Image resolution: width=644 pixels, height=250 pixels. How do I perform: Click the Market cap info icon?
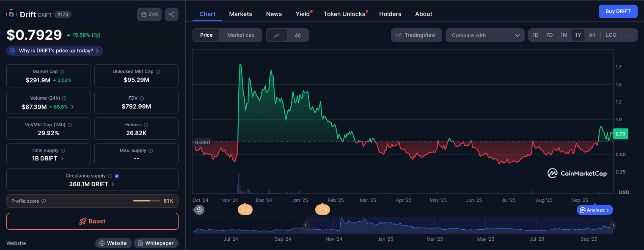(x=62, y=72)
